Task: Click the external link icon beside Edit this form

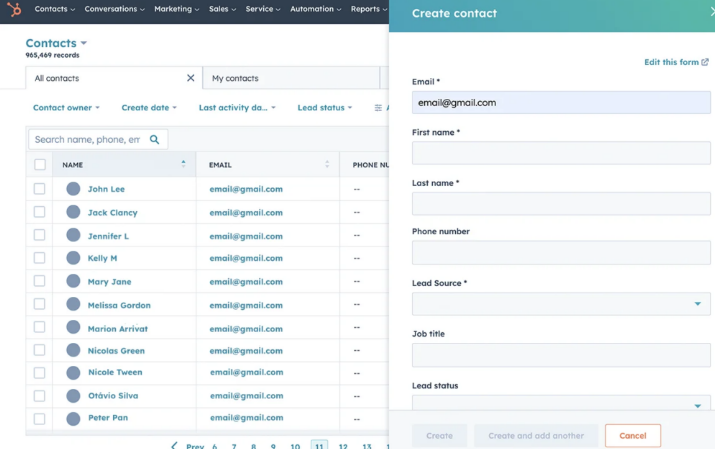Action: 705,62
